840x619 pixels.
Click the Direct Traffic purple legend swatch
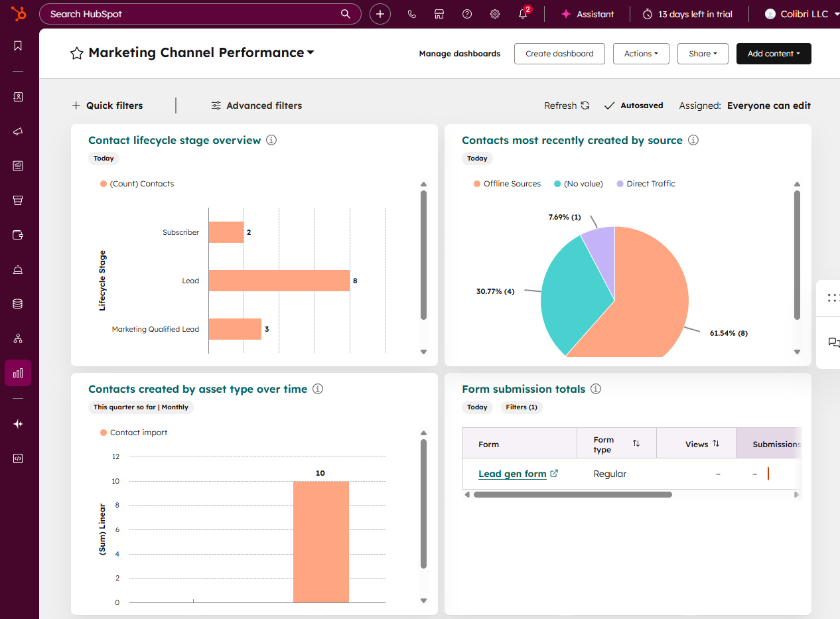[x=620, y=183]
